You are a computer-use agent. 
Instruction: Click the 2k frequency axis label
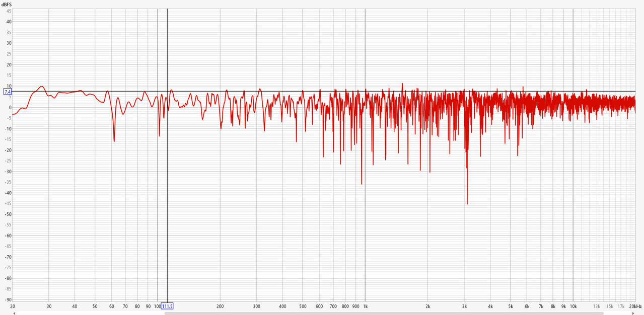coord(427,306)
